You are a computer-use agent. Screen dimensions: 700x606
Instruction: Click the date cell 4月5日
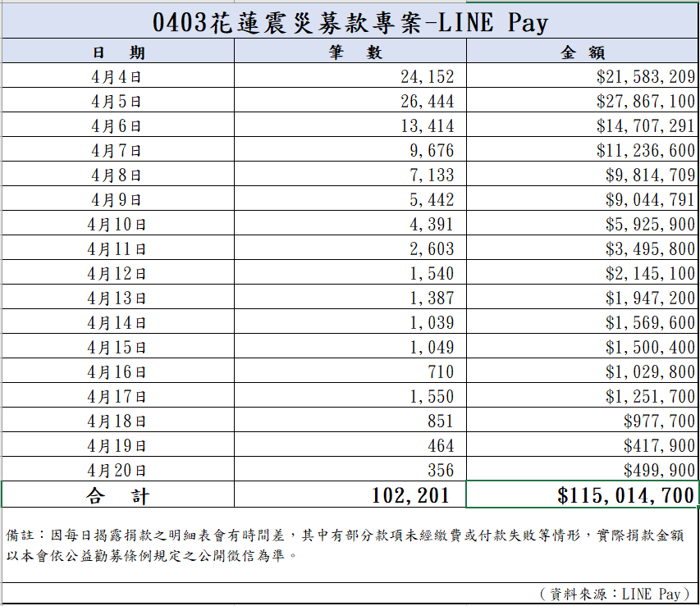click(118, 100)
